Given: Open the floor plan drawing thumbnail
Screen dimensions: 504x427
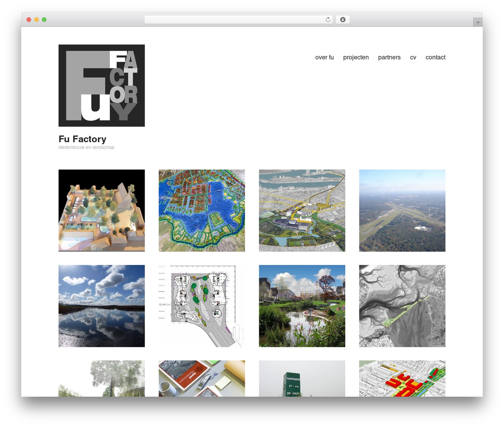Looking at the screenshot, I should [x=202, y=306].
